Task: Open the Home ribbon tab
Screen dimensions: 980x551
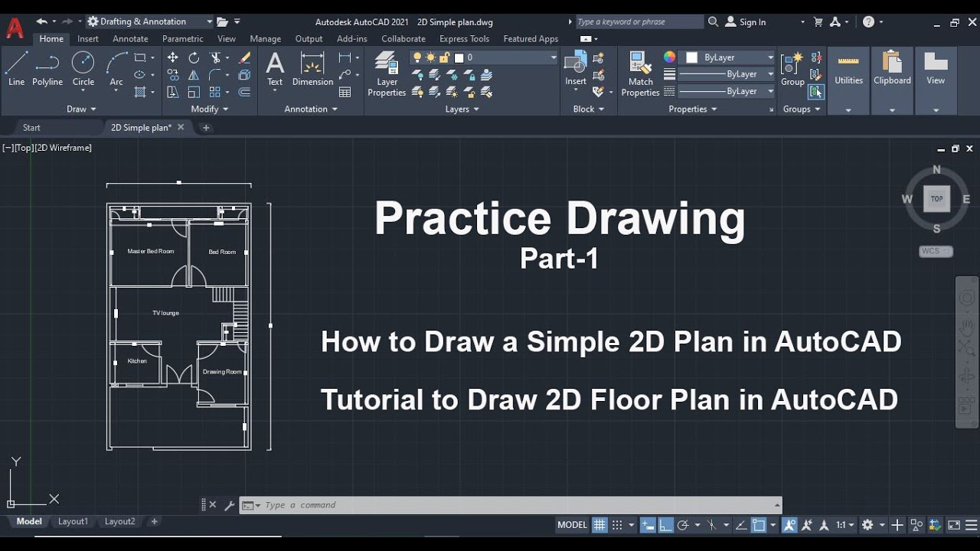Action: click(51, 38)
